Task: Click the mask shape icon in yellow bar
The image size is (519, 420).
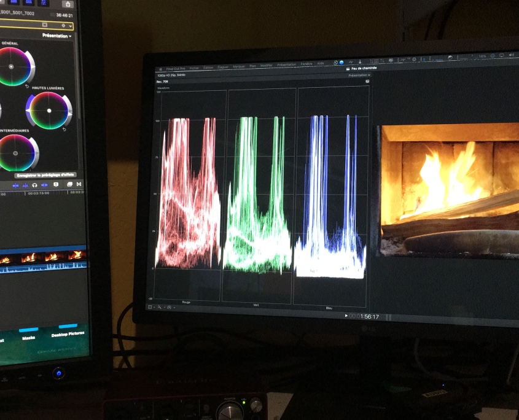Action: (45, 25)
